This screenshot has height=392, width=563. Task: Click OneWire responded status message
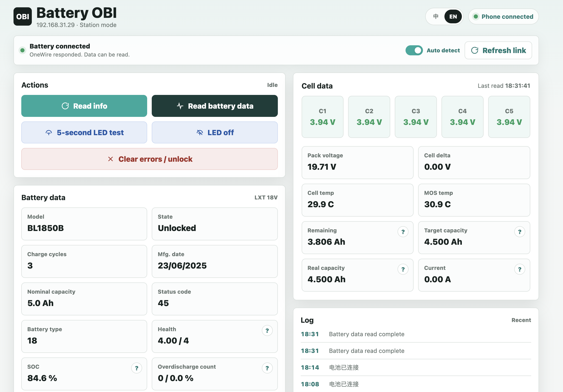[x=79, y=54]
